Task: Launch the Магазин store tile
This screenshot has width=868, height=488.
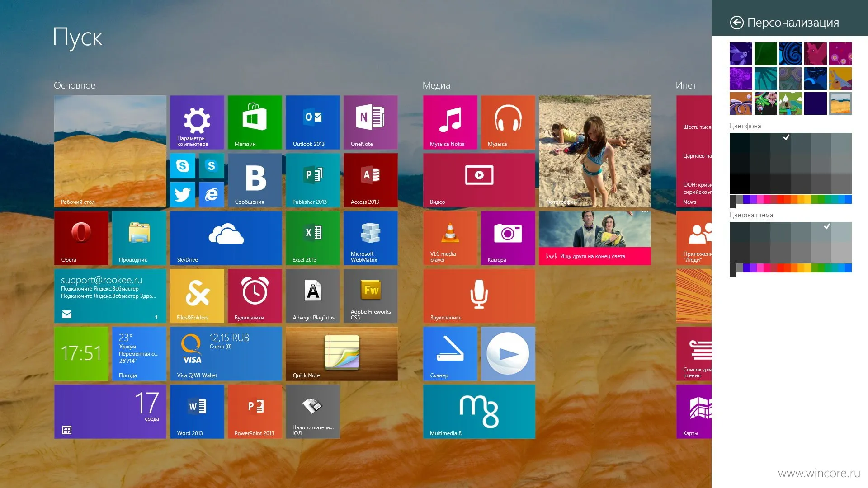Action: (255, 122)
